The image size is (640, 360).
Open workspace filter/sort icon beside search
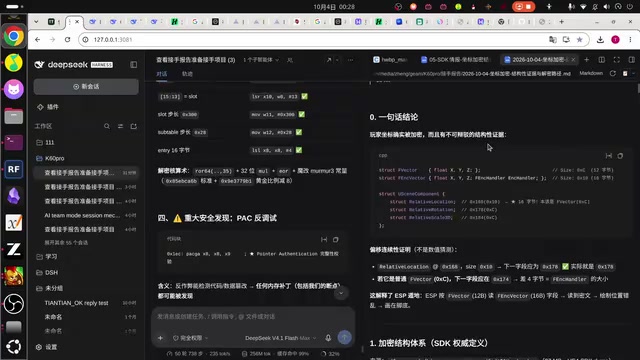click(x=120, y=126)
